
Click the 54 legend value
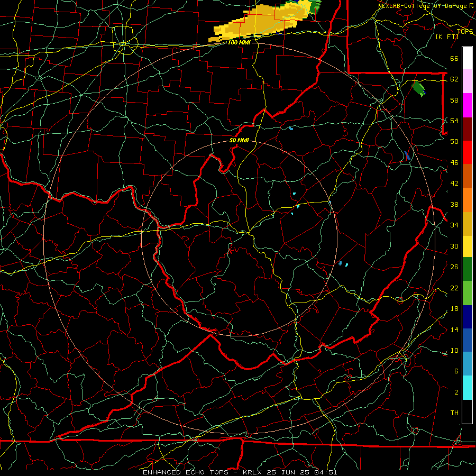tap(454, 121)
